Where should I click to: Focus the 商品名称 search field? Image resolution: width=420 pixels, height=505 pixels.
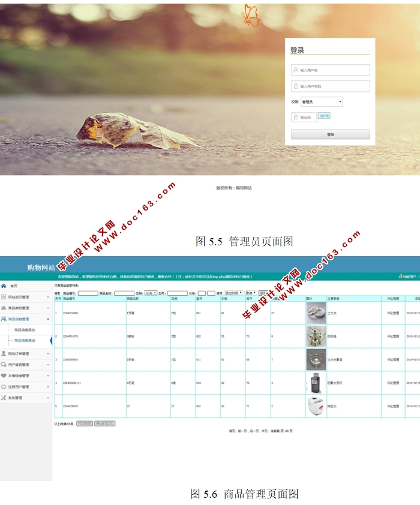(x=124, y=293)
